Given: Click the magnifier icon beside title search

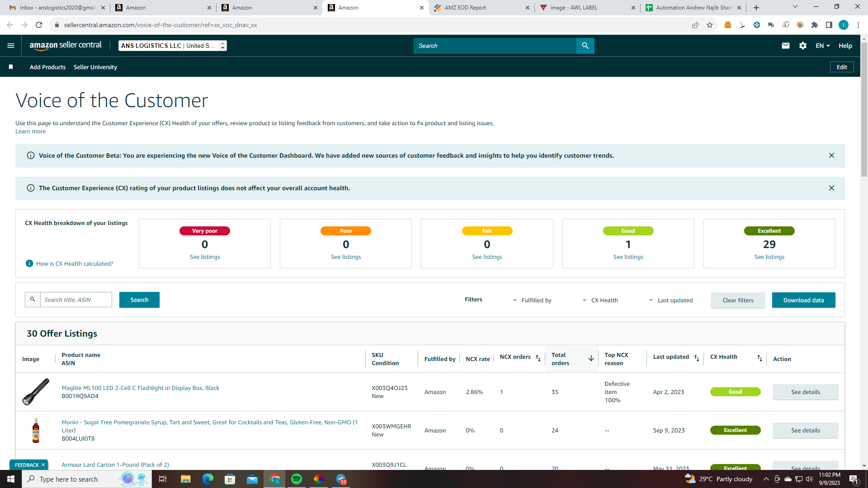Looking at the screenshot, I should [33, 300].
